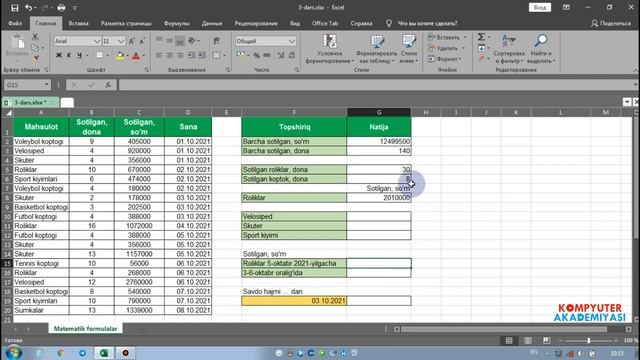The height and width of the screenshot is (360, 640).
Task: Click the percent style icon
Action: click(256, 56)
